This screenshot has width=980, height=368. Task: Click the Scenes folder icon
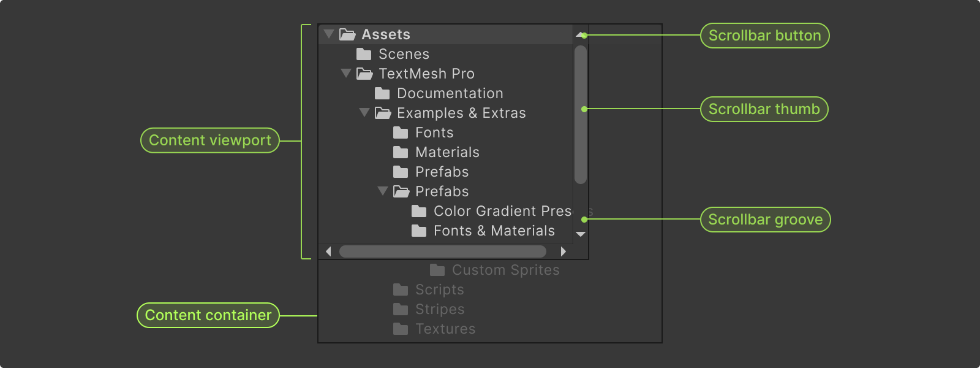364,54
